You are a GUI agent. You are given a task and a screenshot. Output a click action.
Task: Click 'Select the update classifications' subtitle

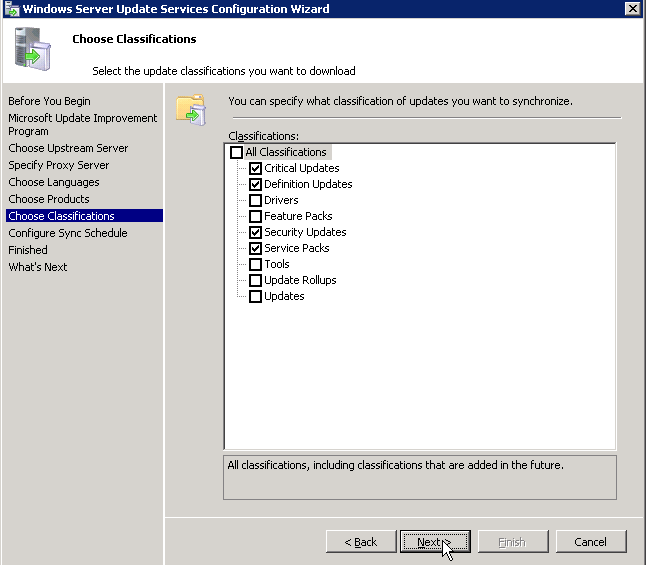(224, 71)
